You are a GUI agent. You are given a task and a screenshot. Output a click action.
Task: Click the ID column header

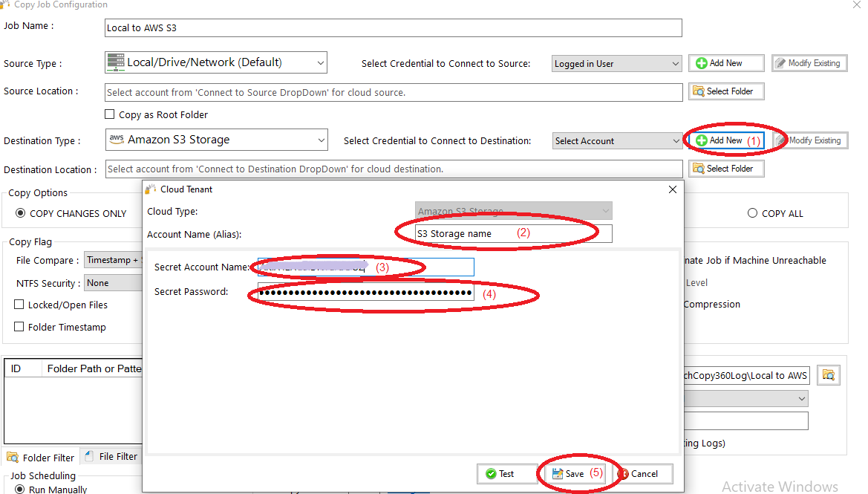tap(23, 369)
